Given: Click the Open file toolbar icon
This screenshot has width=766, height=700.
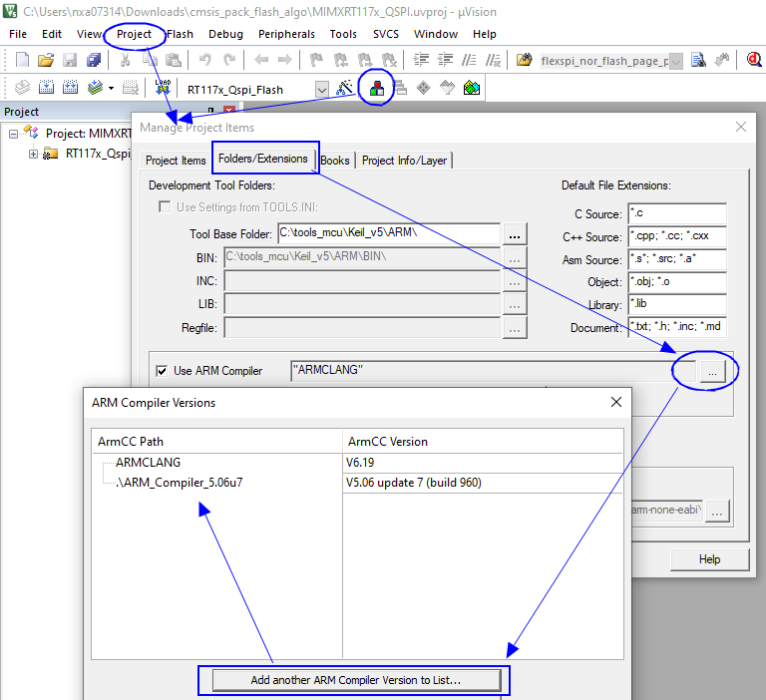Looking at the screenshot, I should pyautogui.click(x=45, y=60).
